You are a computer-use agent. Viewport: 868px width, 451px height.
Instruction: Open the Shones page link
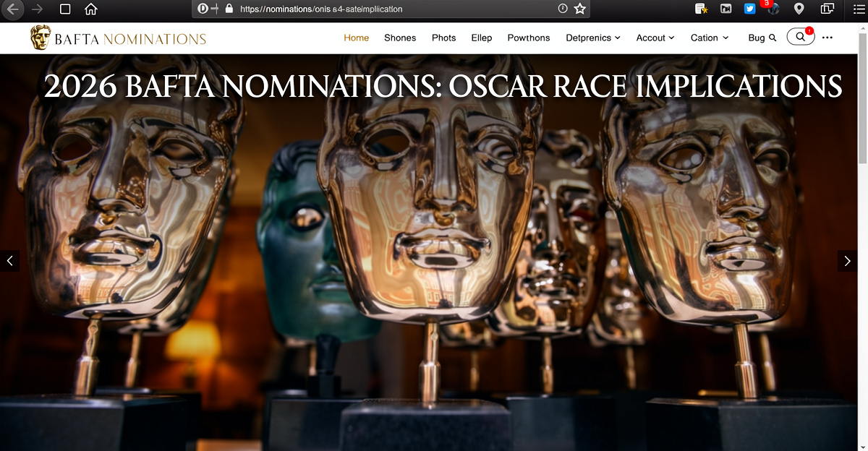click(x=400, y=38)
